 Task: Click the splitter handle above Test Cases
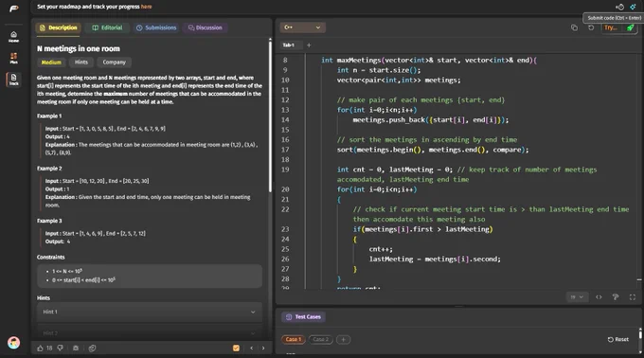(x=458, y=306)
